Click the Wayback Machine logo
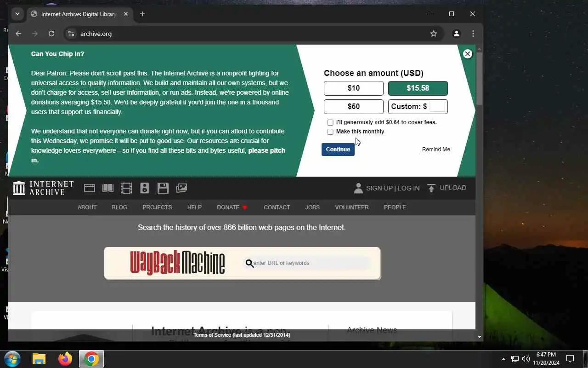 coord(177,263)
